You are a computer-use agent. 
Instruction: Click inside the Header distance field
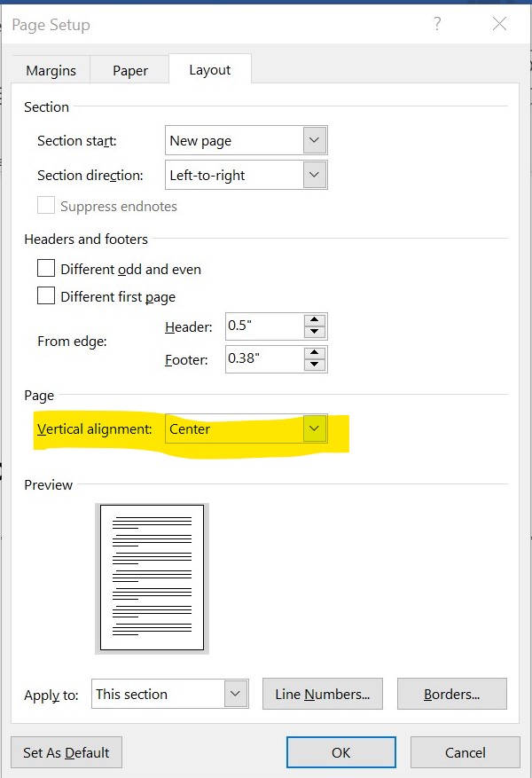[263, 326]
